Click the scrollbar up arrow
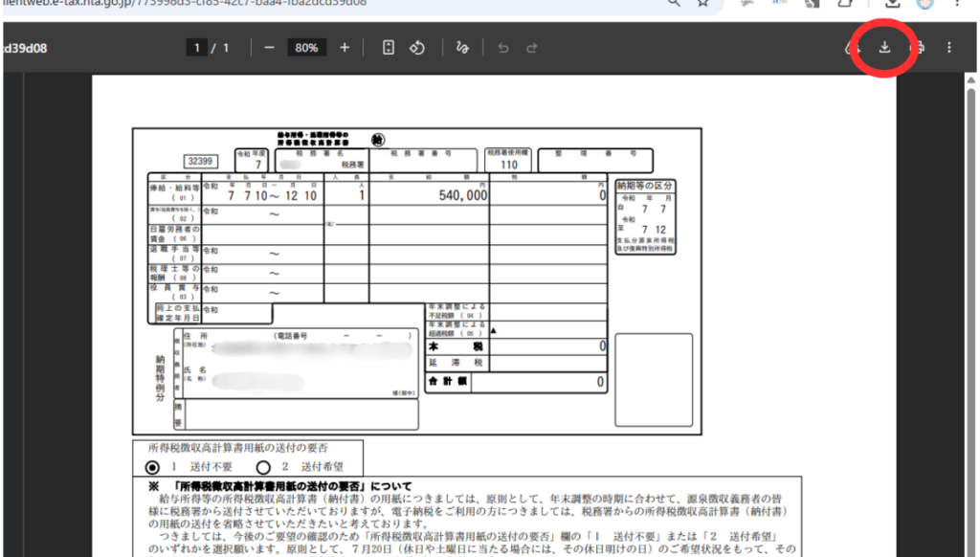This screenshot has height=557, width=980. tap(970, 80)
